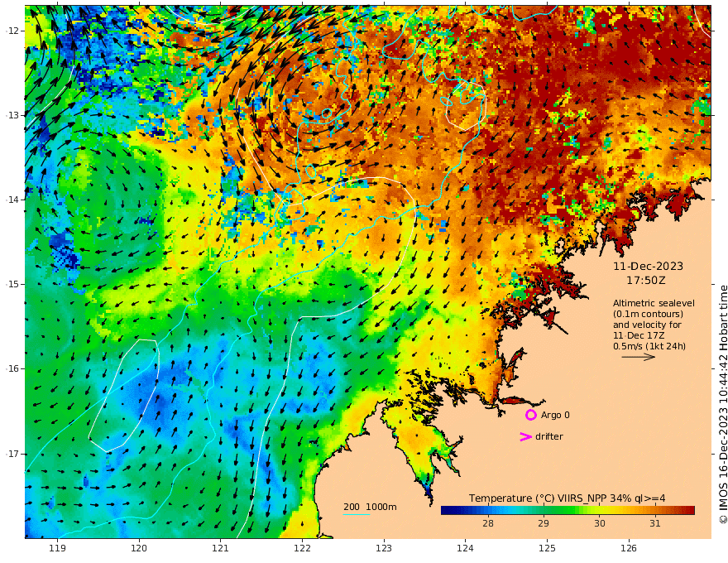Click the colorbar tick label '29'
The height and width of the screenshot is (563, 728).
coord(544,523)
